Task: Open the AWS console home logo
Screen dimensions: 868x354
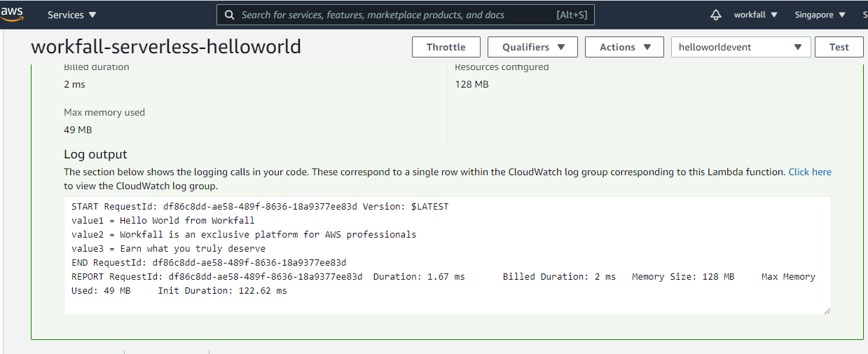Action: 12,15
